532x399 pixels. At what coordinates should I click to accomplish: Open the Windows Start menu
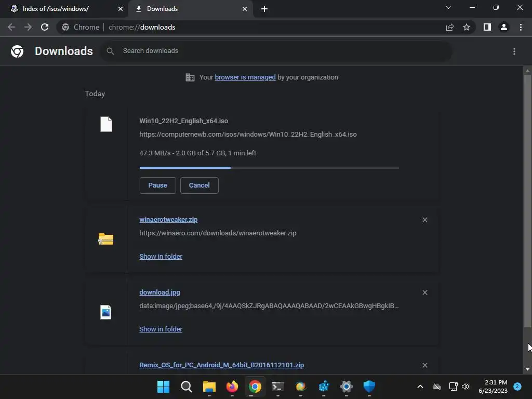(163, 387)
